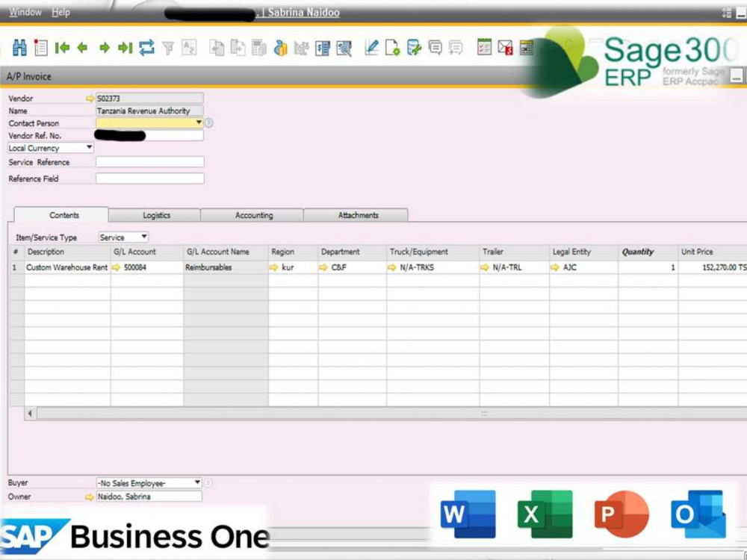
Task: Open Journal Entry preview magnifier icon
Action: [x=344, y=48]
